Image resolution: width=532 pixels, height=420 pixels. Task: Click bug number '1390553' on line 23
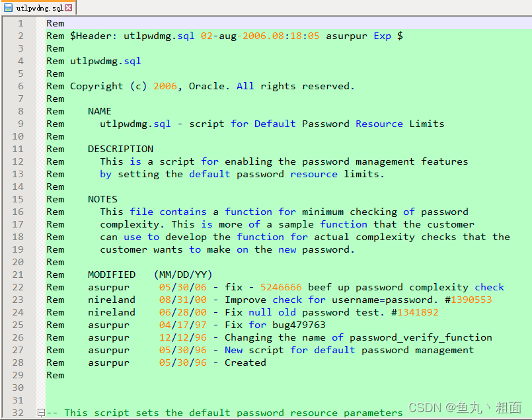(x=471, y=300)
